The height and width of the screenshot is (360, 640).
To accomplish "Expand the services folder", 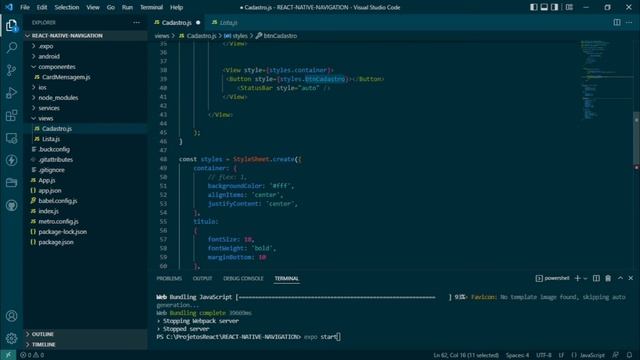I will point(86,108).
